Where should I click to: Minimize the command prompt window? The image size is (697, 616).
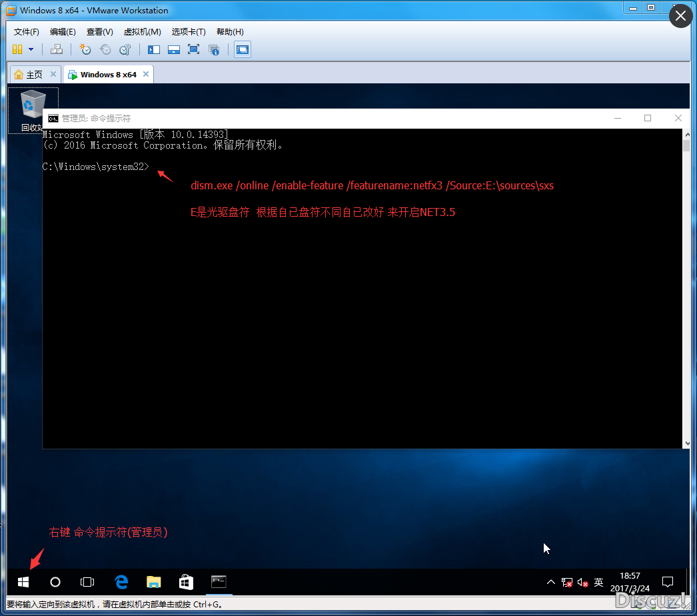tap(618, 118)
